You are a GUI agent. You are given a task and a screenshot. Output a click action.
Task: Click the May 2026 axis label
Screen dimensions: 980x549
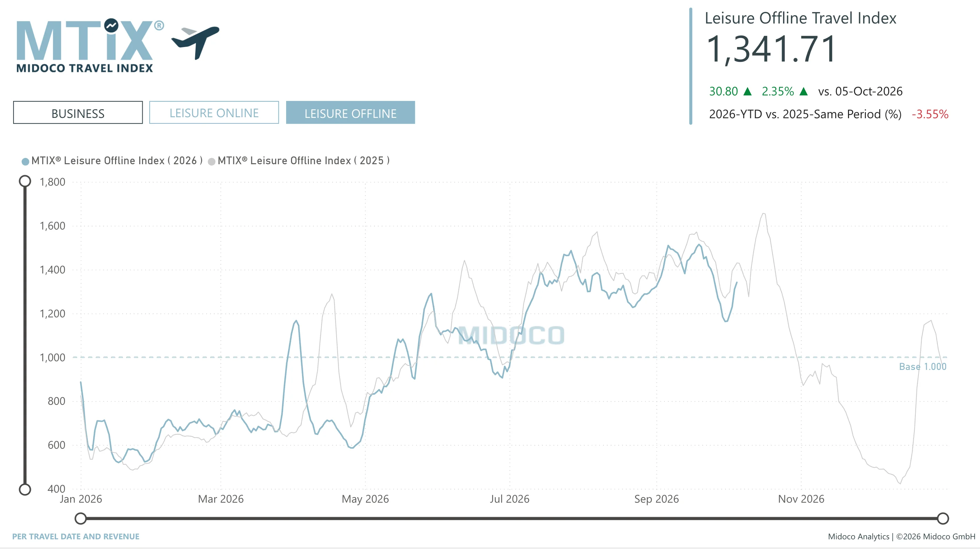point(365,499)
